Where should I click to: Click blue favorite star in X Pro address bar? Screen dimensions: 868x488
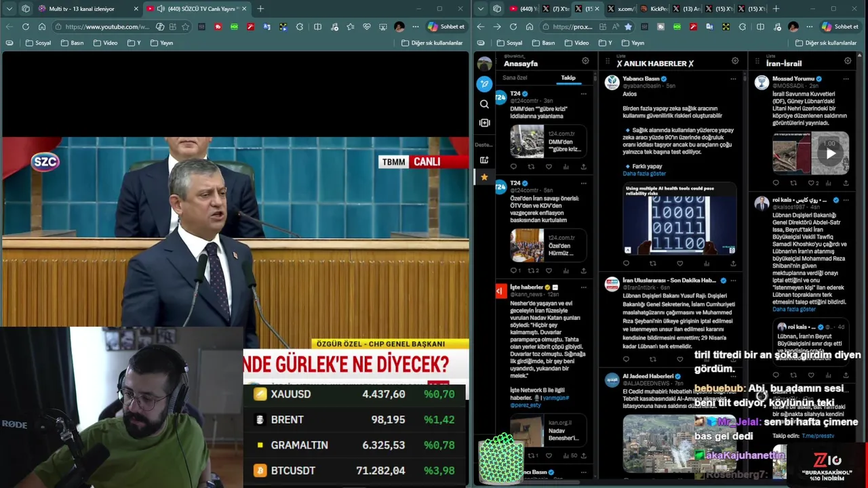(x=628, y=26)
